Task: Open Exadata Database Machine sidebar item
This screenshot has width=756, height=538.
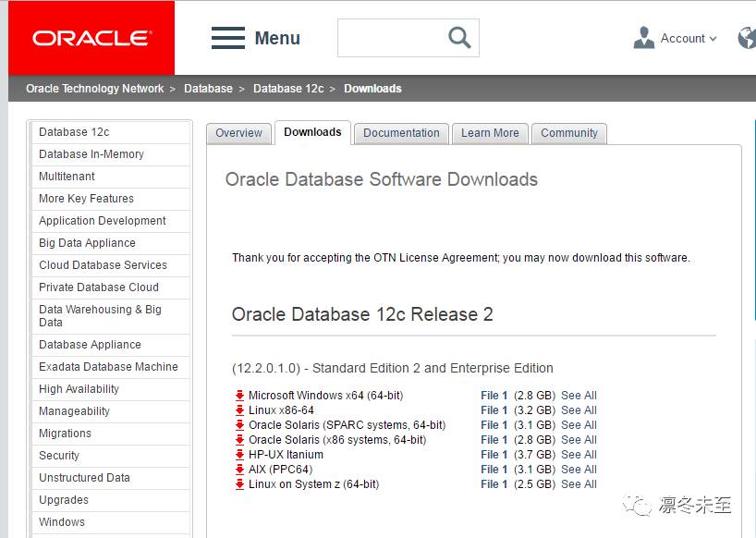Action: [111, 367]
